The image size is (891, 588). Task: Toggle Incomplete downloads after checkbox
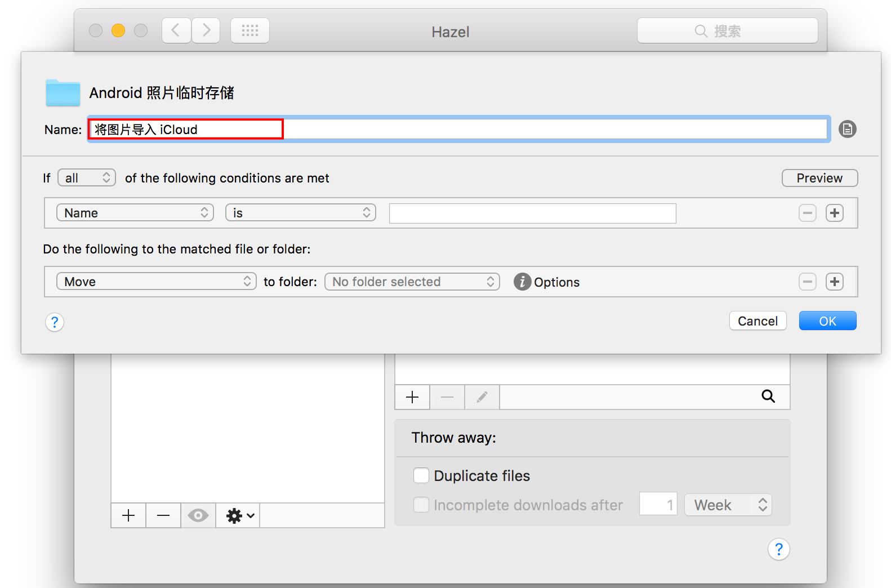pos(421,505)
